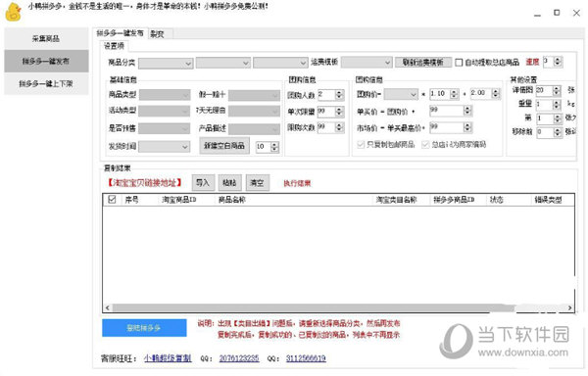
Task: Adjust the 1.10 multiplier spinner
Action: [x=454, y=94]
